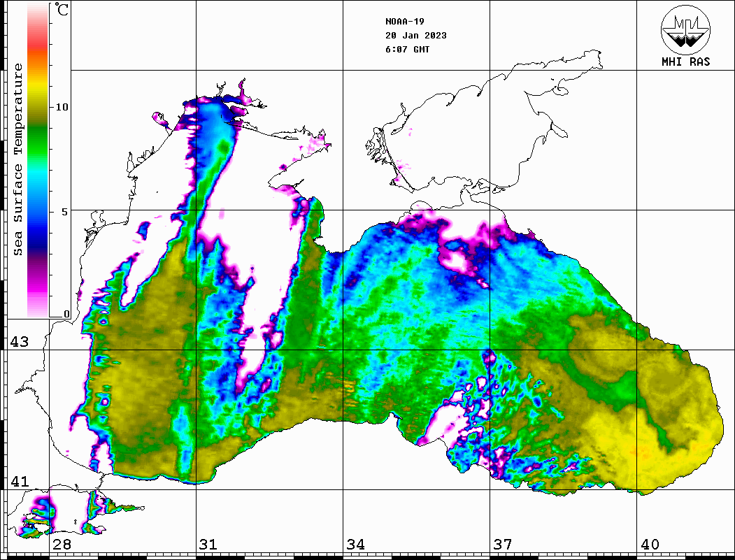Select the NOAA-19 satellite label
735x560 pixels.
404,22
